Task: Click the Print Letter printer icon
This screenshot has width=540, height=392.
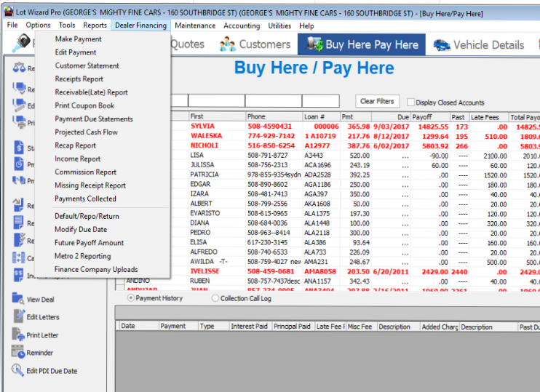Action: click(x=18, y=334)
